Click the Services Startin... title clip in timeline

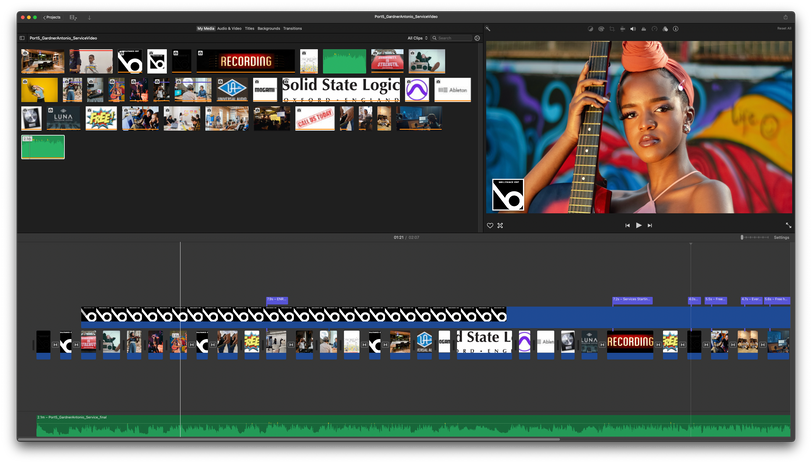[x=632, y=300]
